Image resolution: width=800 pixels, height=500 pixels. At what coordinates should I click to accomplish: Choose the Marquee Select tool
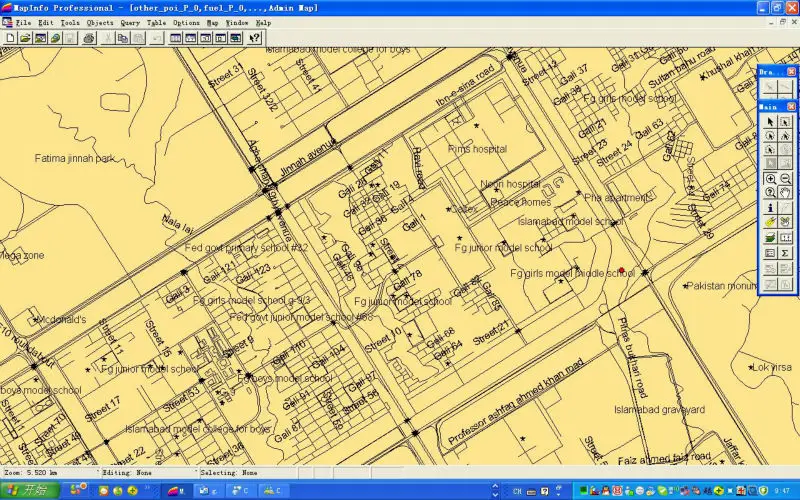tap(785, 121)
